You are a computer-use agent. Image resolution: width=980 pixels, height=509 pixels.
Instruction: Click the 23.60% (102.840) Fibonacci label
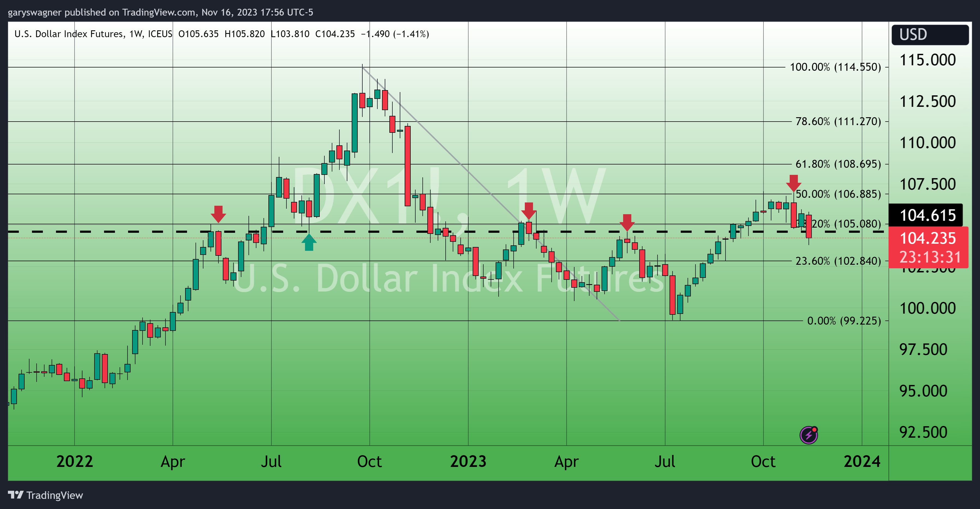[x=838, y=261]
